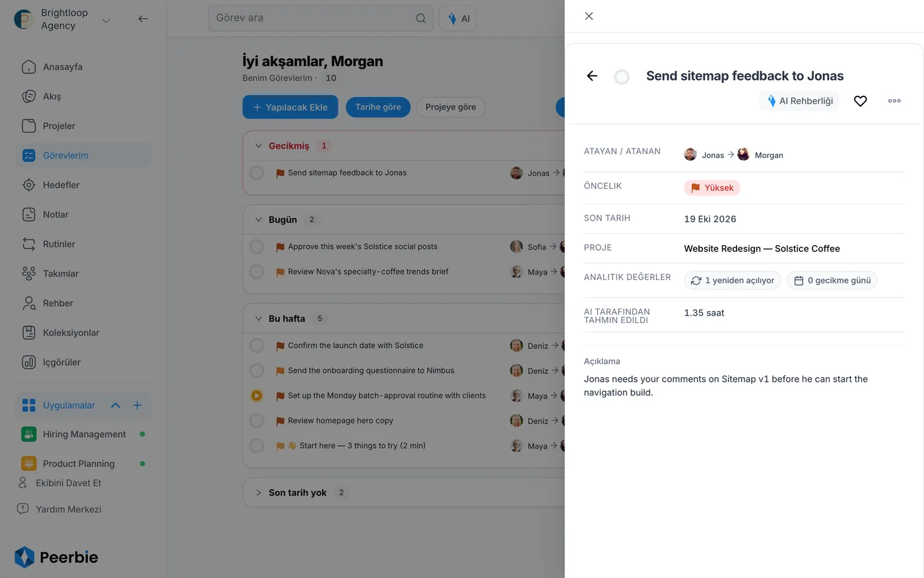Collapse the Bugün group
The width and height of the screenshot is (924, 578).
coord(258,219)
